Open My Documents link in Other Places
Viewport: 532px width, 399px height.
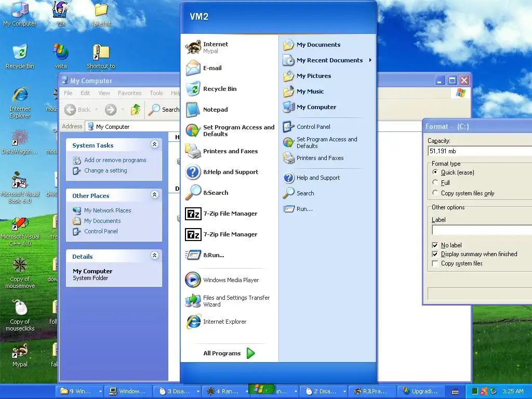pyautogui.click(x=102, y=221)
